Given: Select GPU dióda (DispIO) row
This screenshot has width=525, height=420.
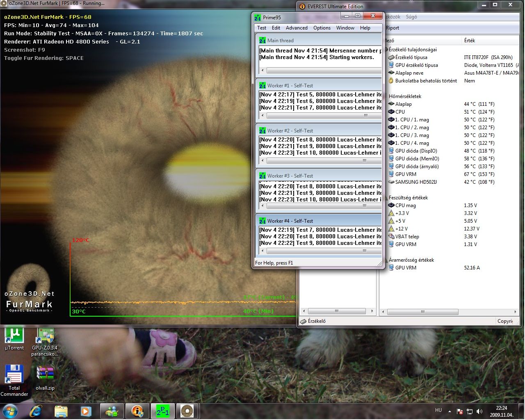Looking at the screenshot, I should [x=453, y=151].
